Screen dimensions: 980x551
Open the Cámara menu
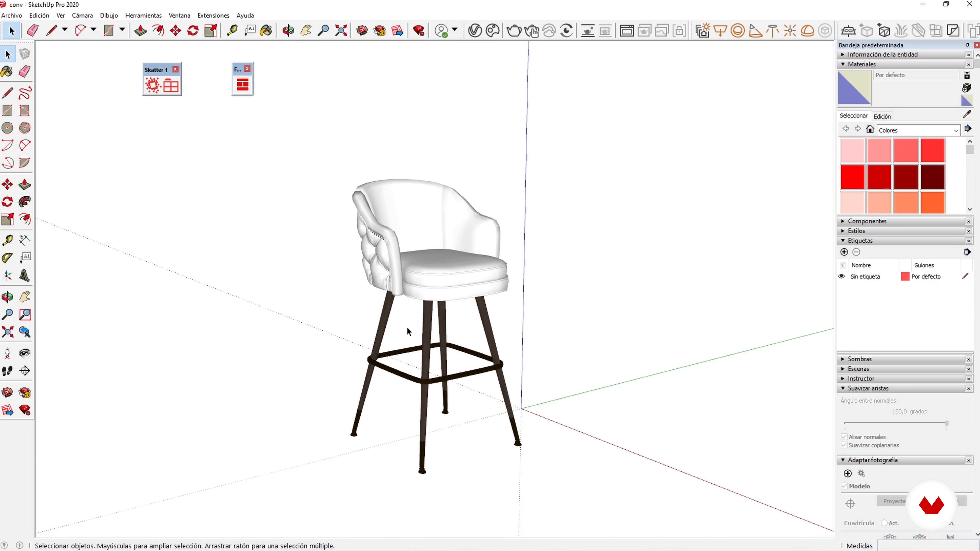(82, 16)
